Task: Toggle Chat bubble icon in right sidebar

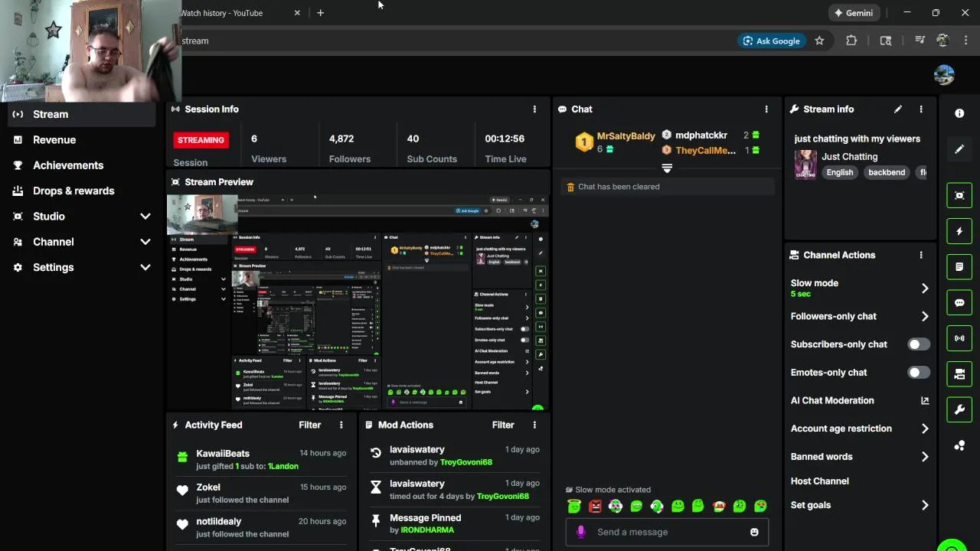Action: tap(959, 302)
